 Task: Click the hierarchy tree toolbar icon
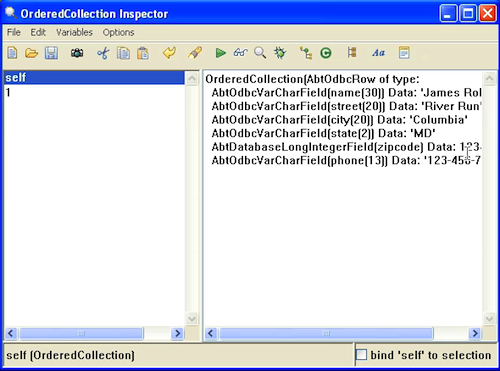click(306, 53)
